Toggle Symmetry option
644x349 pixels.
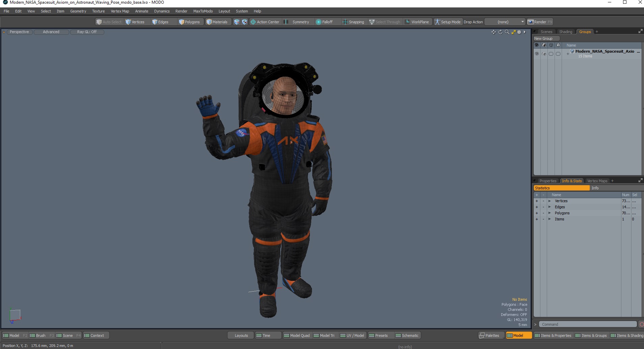(297, 22)
